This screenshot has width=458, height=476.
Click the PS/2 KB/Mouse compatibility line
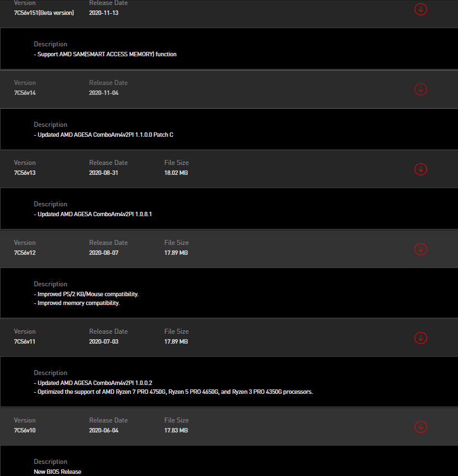86,294
